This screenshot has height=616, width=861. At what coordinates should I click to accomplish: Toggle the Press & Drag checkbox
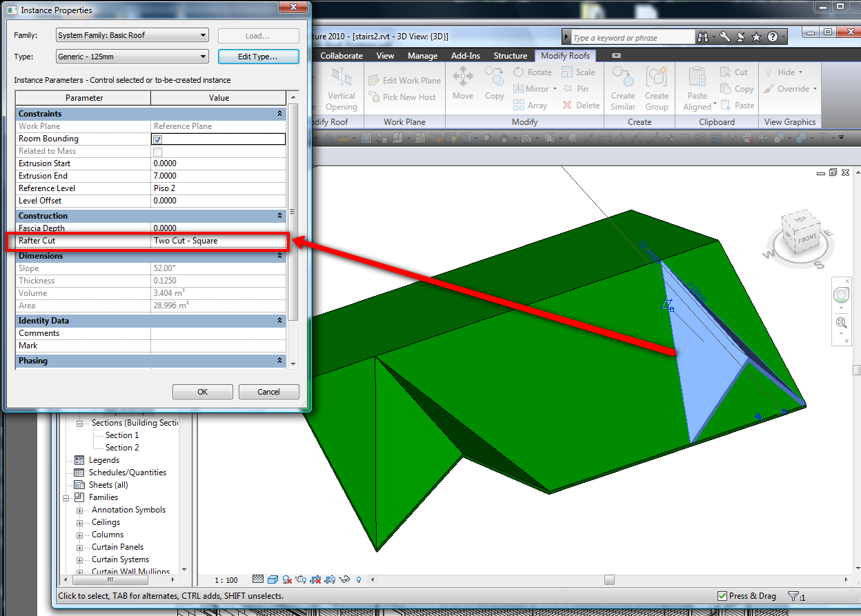click(722, 596)
